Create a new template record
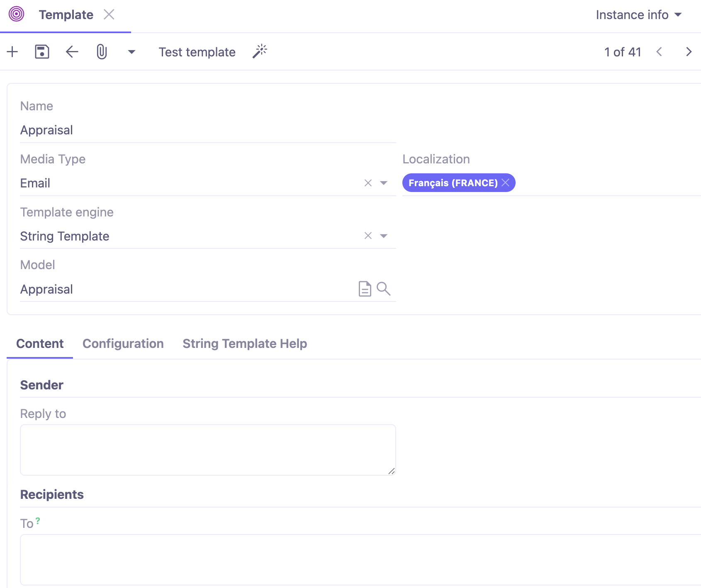The height and width of the screenshot is (588, 701). pos(12,52)
